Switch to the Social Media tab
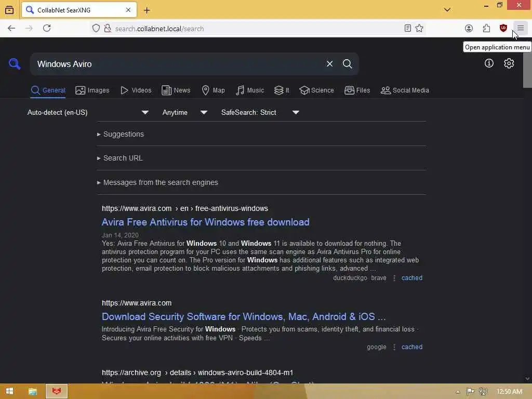The image size is (532, 399). tap(405, 90)
